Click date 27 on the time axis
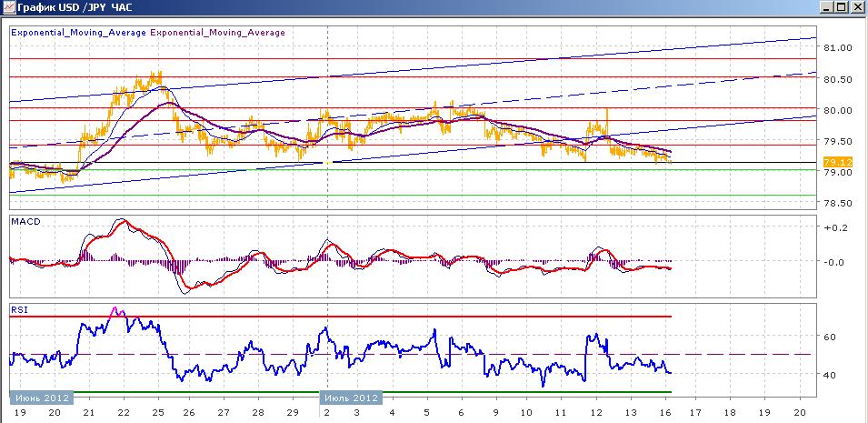 (x=224, y=413)
